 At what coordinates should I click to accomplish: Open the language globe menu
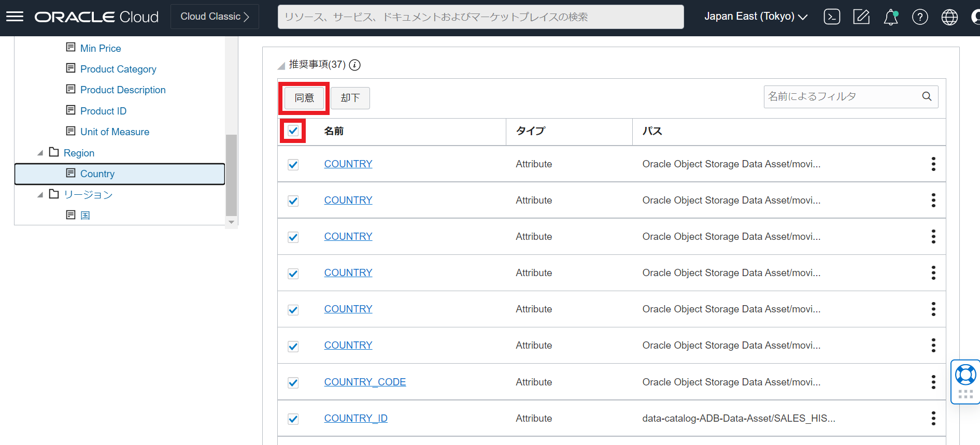coord(949,17)
